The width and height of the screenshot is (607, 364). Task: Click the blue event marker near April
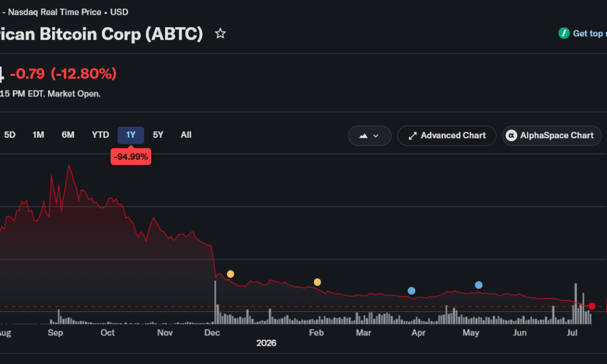pos(412,291)
